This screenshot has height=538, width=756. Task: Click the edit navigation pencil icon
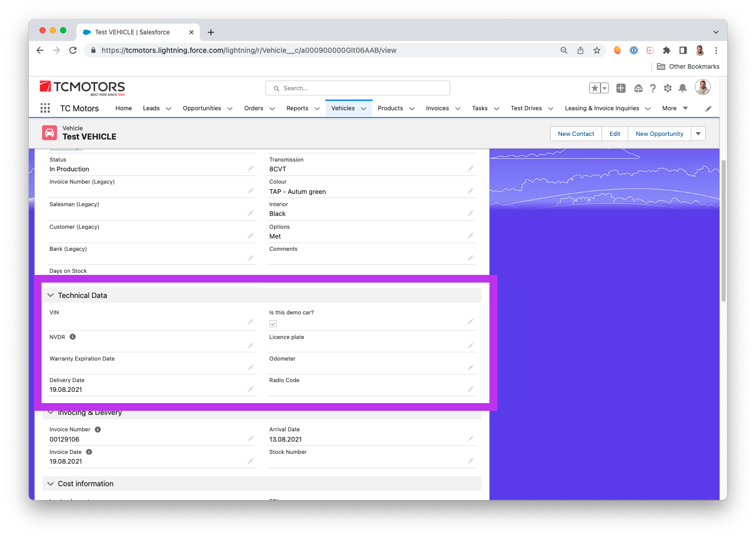pos(708,109)
